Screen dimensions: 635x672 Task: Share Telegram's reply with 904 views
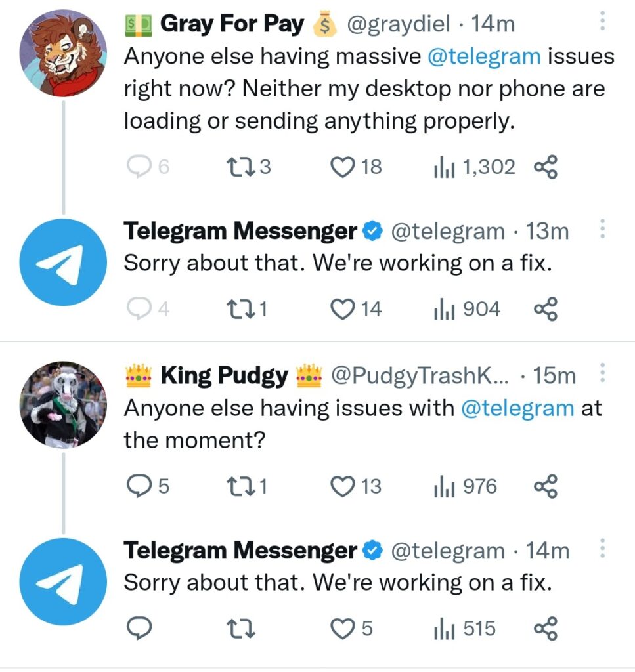click(x=546, y=309)
